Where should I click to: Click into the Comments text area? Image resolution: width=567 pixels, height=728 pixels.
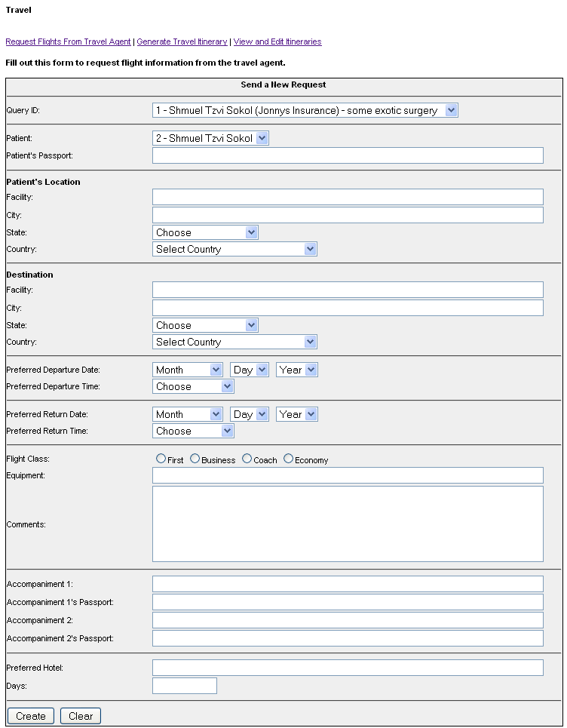point(348,524)
